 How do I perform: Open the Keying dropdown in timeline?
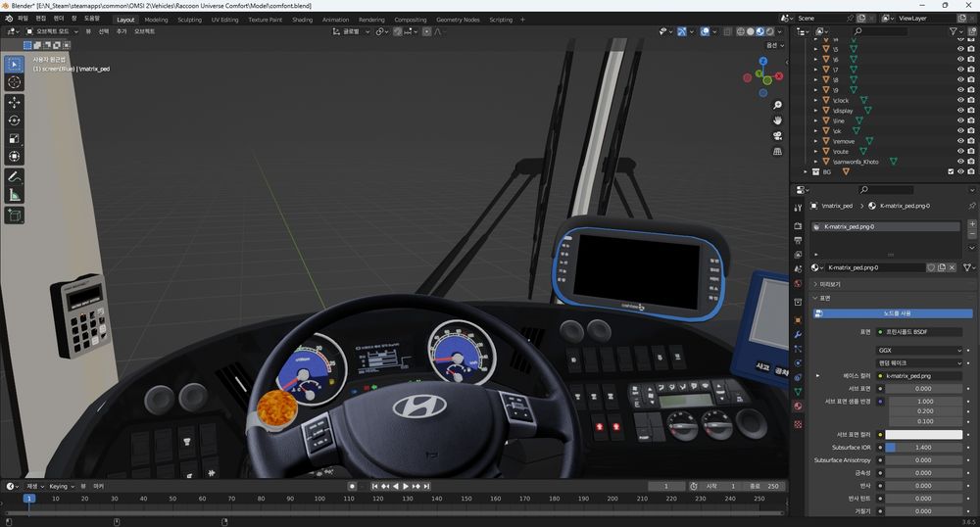61,486
